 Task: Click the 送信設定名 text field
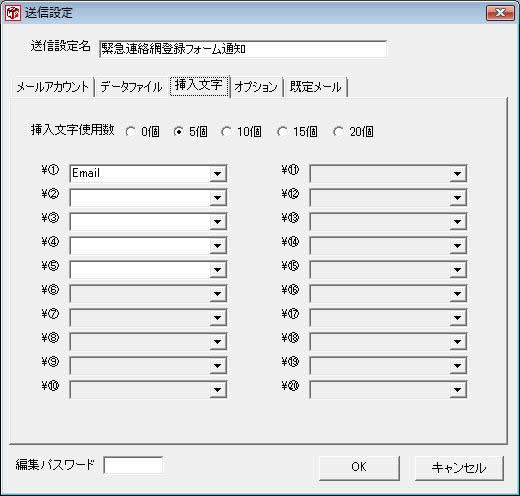(243, 49)
